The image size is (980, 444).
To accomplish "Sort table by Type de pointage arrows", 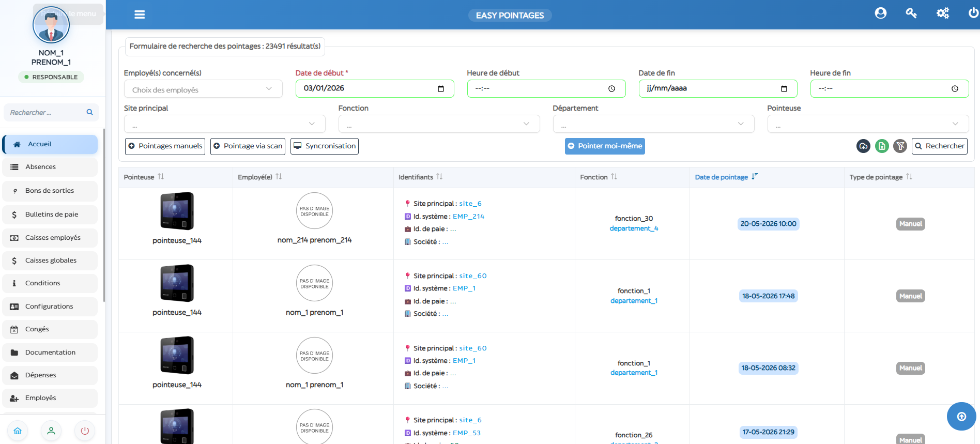I will point(909,177).
